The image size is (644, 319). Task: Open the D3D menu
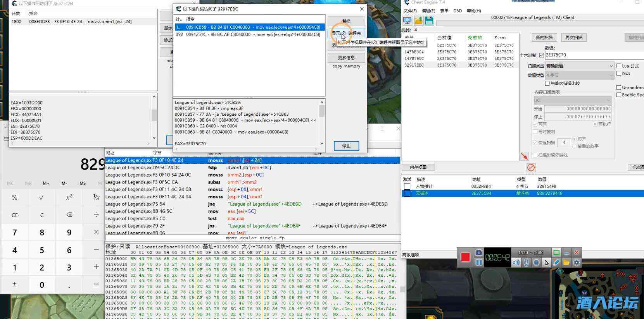[458, 11]
